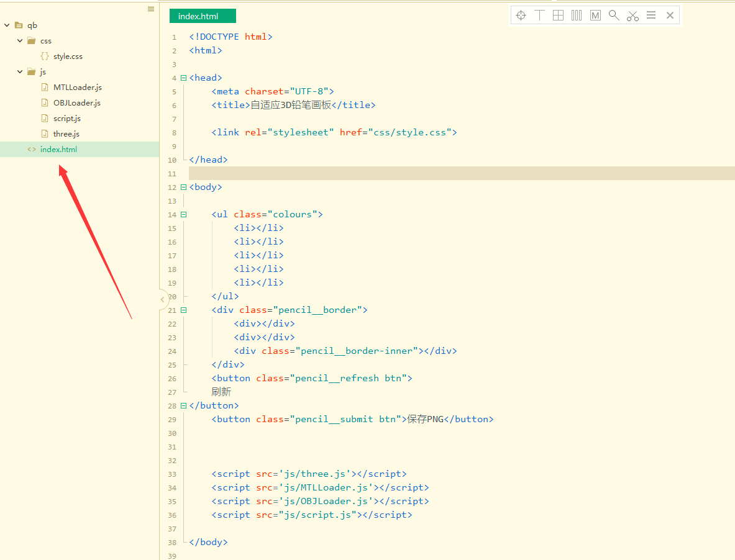The image size is (735, 560).
Task: Collapse the js folder chevron
Action: pos(20,71)
